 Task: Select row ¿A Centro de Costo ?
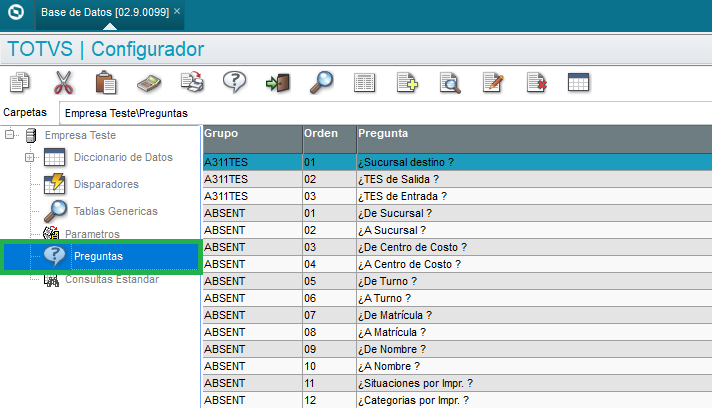click(457, 264)
